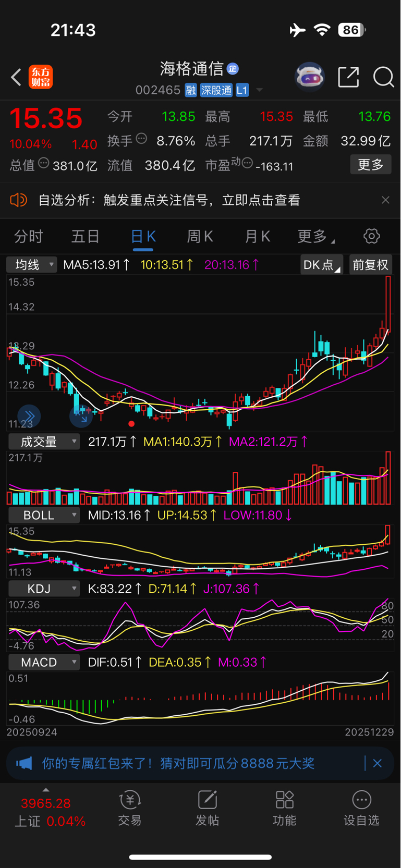Tap the 深股通 badge

pyautogui.click(x=216, y=90)
